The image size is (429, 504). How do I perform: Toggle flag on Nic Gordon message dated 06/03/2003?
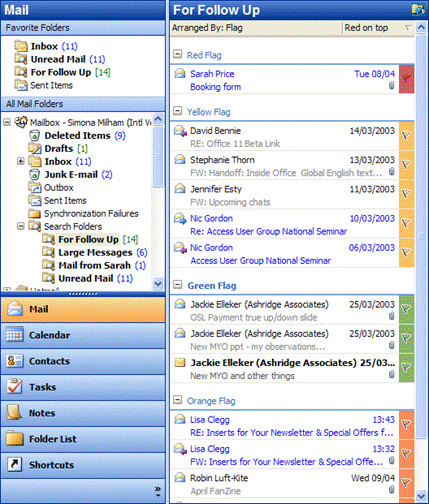click(406, 252)
